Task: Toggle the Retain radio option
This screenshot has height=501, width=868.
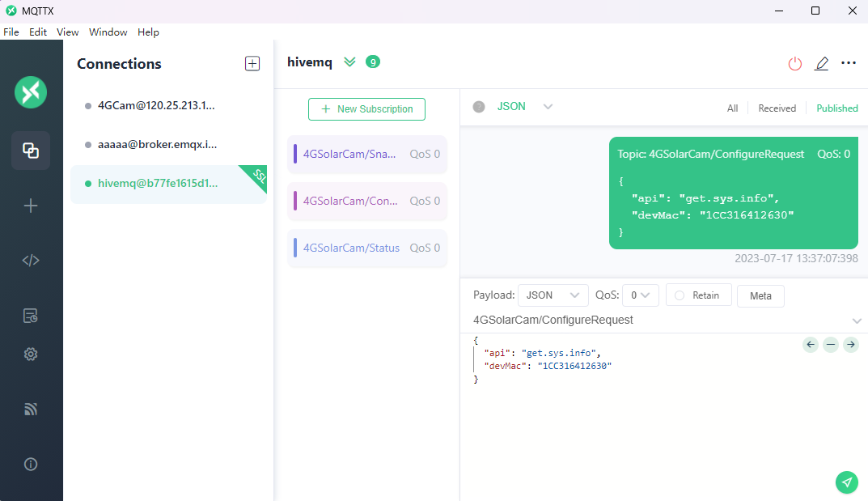Action: [x=699, y=295]
